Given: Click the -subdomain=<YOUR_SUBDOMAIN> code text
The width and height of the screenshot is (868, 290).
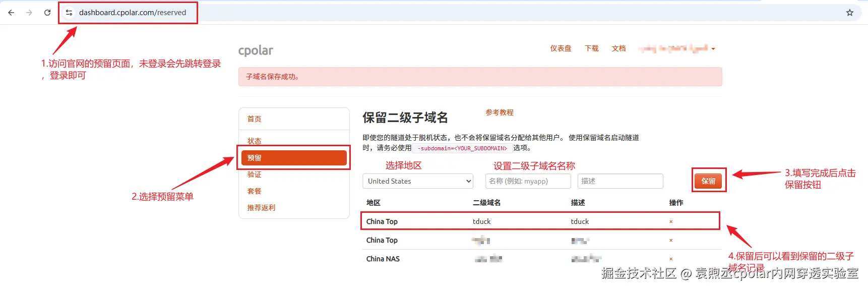Looking at the screenshot, I should (x=462, y=148).
